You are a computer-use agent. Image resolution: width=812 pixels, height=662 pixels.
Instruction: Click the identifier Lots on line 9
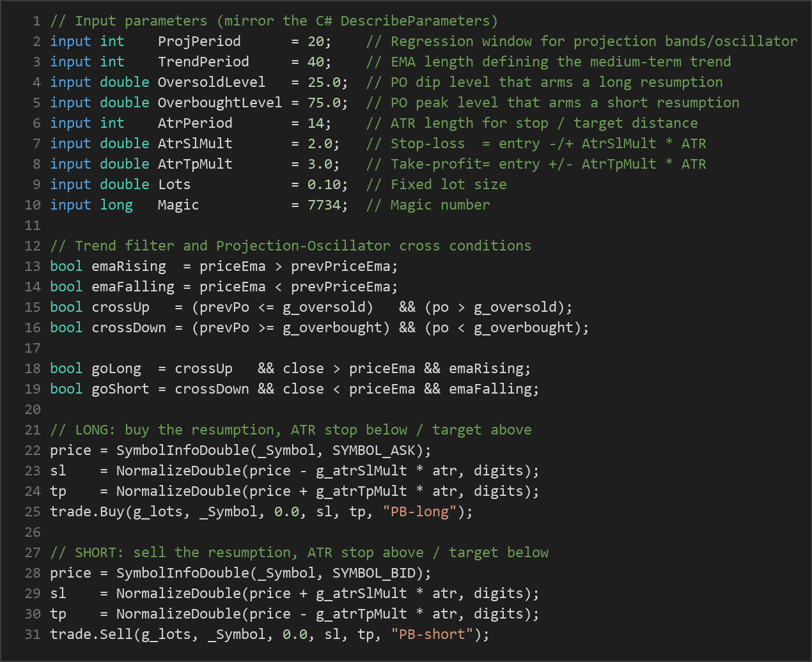(175, 185)
